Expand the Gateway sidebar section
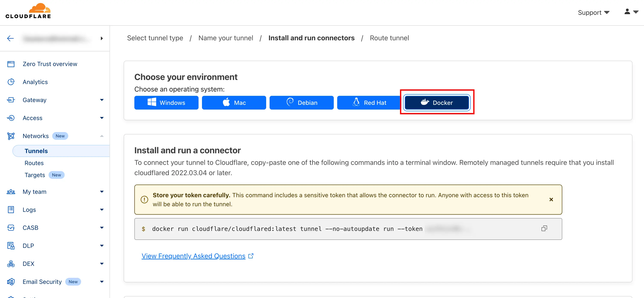 (101, 100)
